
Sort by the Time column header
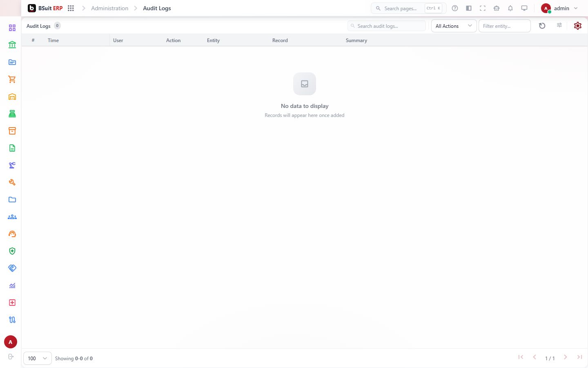pyautogui.click(x=53, y=40)
